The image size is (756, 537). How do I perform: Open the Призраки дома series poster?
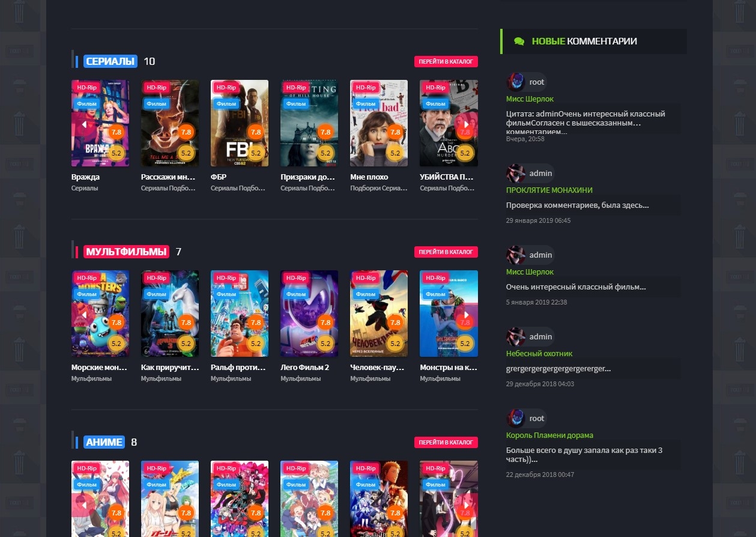click(x=309, y=123)
